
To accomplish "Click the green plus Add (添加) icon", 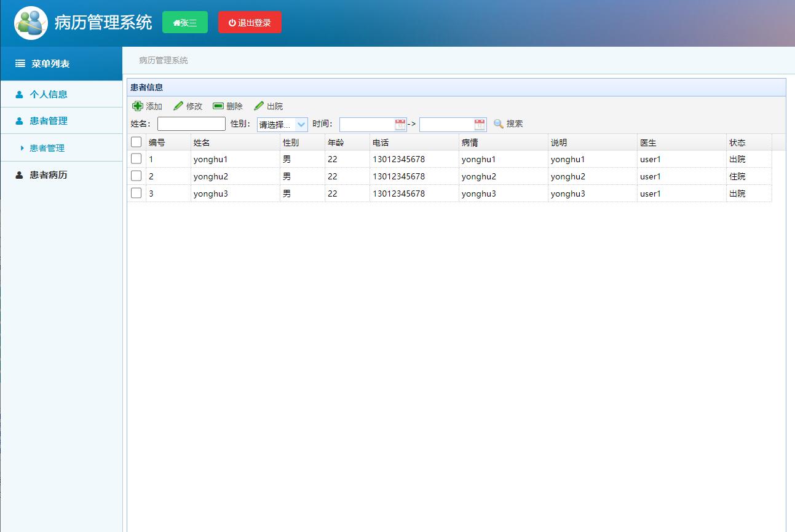I will click(x=138, y=106).
